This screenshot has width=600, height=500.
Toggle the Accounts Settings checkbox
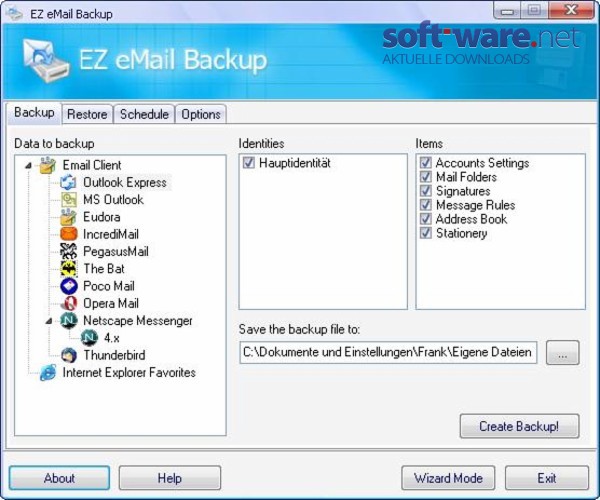click(x=426, y=163)
